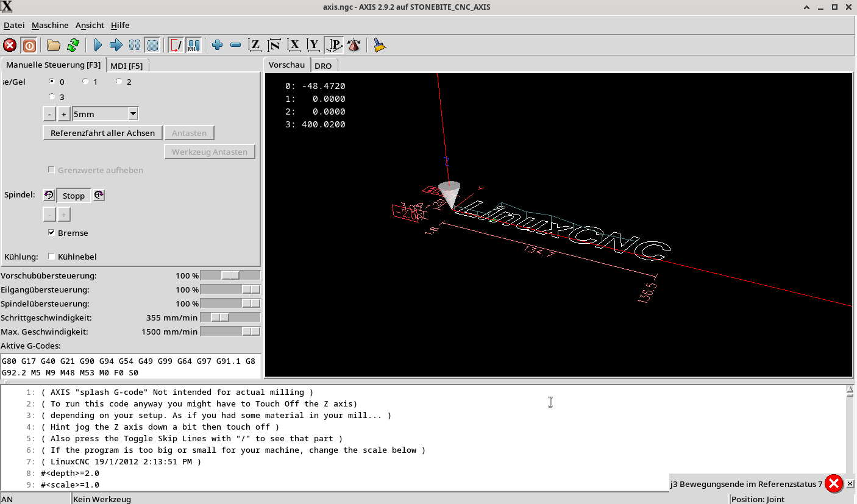Switch to DRO tab
The image size is (857, 504).
tap(323, 66)
